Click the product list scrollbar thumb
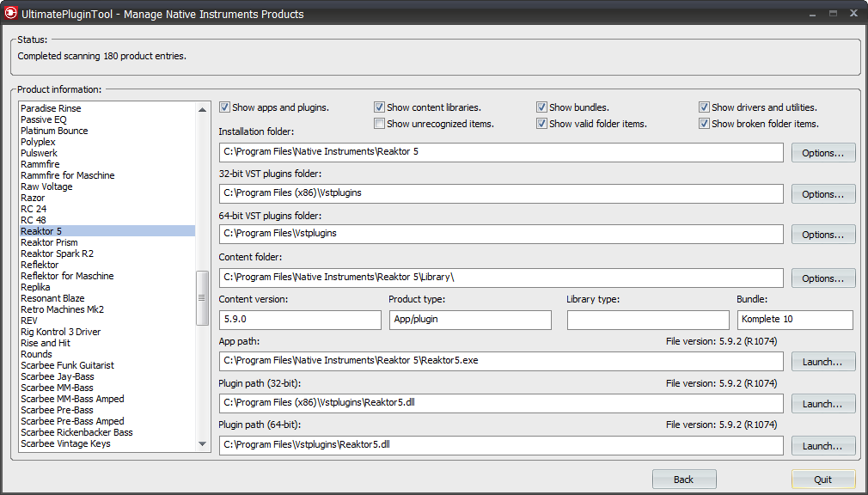 202,298
